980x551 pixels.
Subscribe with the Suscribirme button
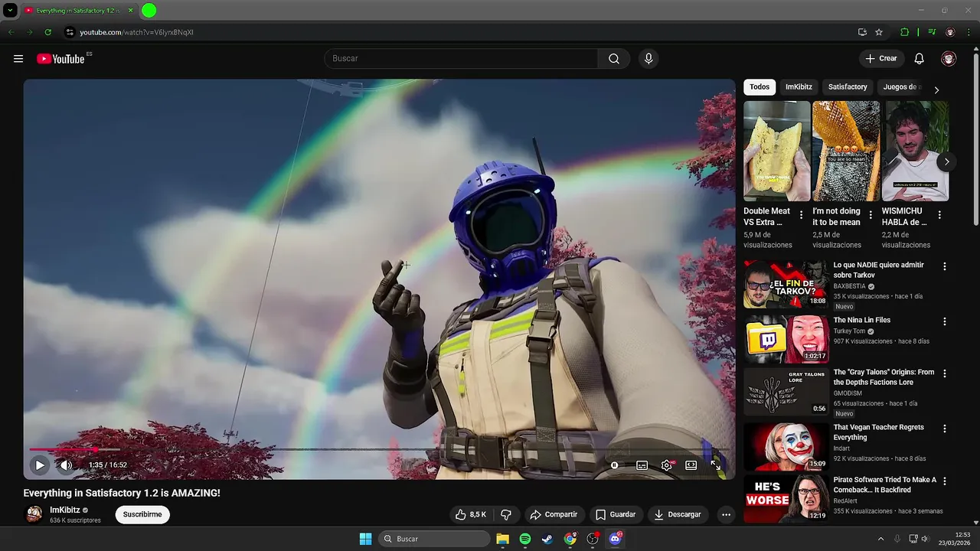[x=142, y=514]
